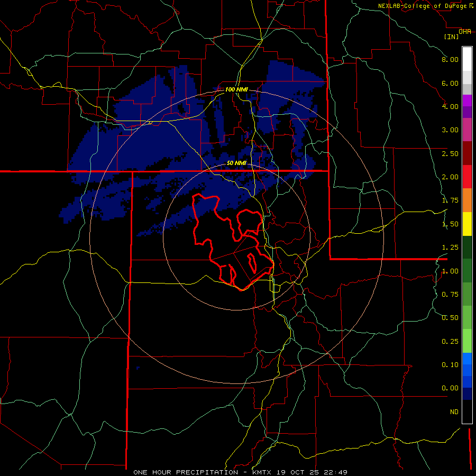Click the ONE HOUR PRECIPITATION title text
This screenshot has width=476, height=476.
click(186, 472)
